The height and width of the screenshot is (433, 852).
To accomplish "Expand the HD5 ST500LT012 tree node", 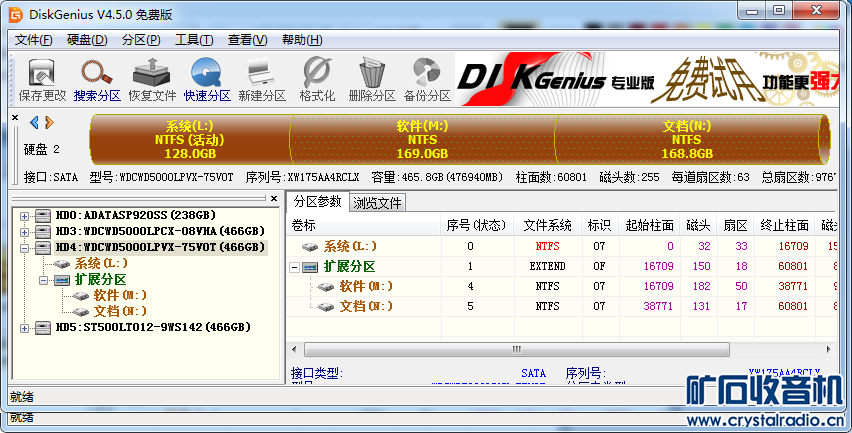I will coord(24,328).
